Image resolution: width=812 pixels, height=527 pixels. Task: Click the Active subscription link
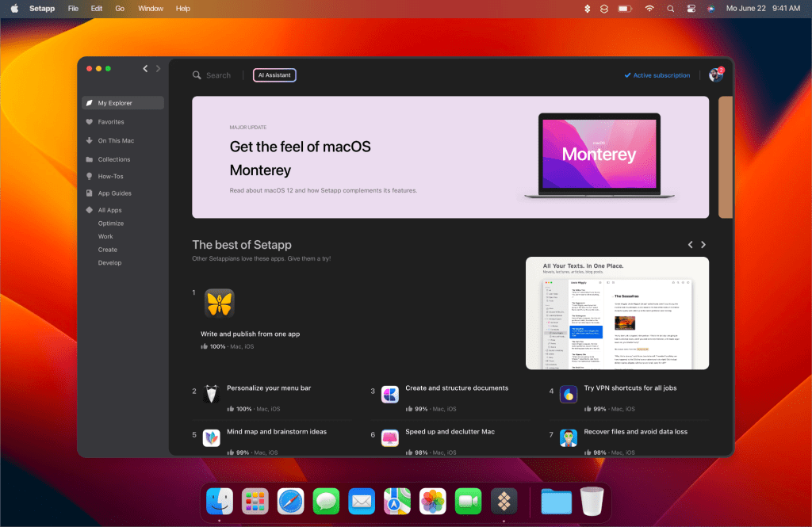tap(657, 75)
